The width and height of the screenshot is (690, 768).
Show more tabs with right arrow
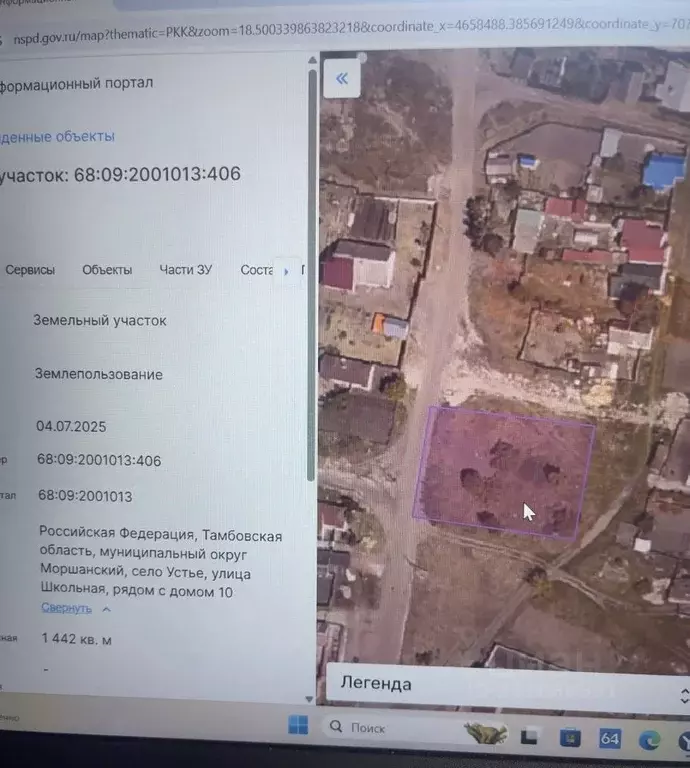tap(286, 271)
